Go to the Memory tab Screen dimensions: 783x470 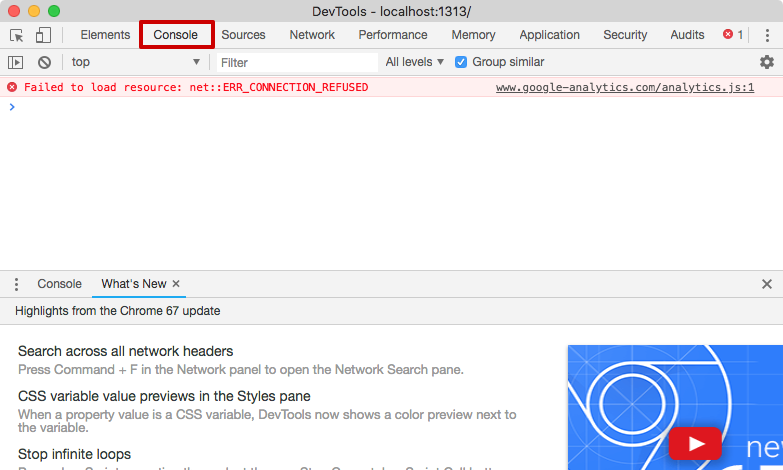pyautogui.click(x=473, y=35)
